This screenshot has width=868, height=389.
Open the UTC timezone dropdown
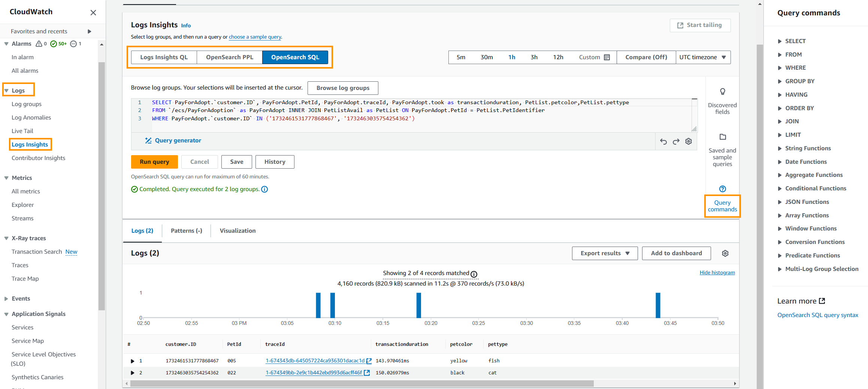(x=703, y=57)
